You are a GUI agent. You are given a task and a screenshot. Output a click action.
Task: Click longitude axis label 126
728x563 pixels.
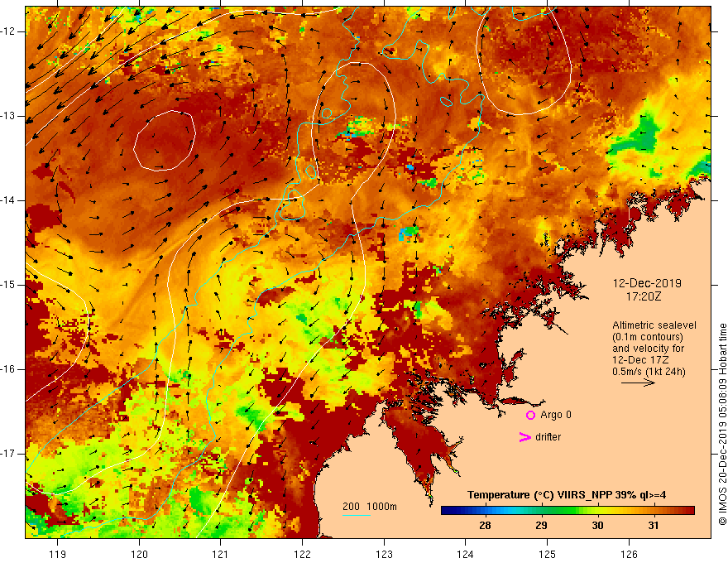point(629,554)
